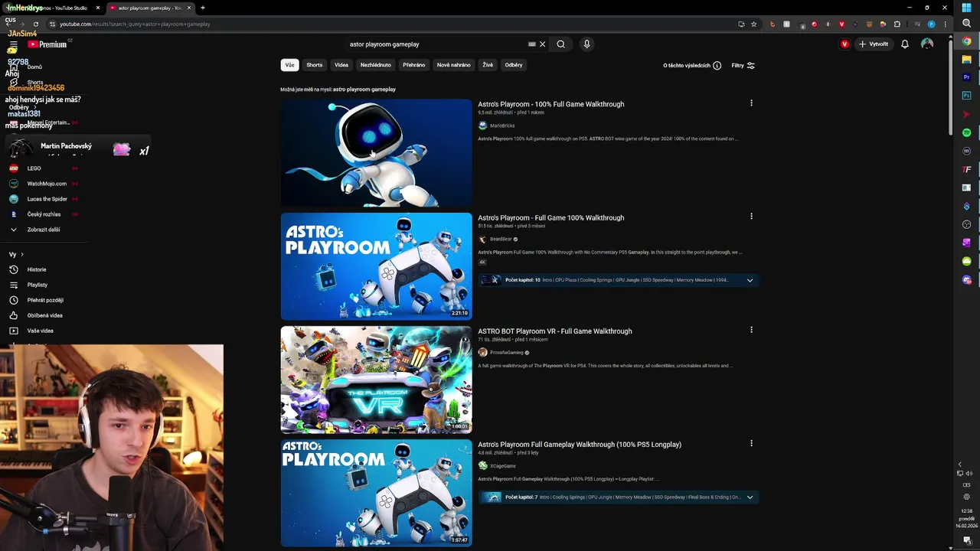This screenshot has width=980, height=551.
Task: Click suggested query astro playroom gameplay
Action: pyautogui.click(x=364, y=90)
